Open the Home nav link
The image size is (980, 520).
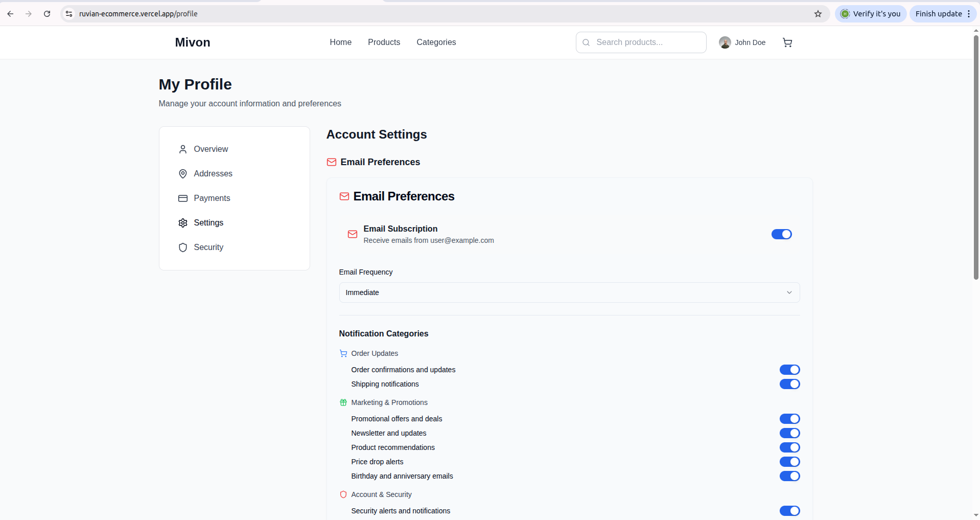click(340, 42)
